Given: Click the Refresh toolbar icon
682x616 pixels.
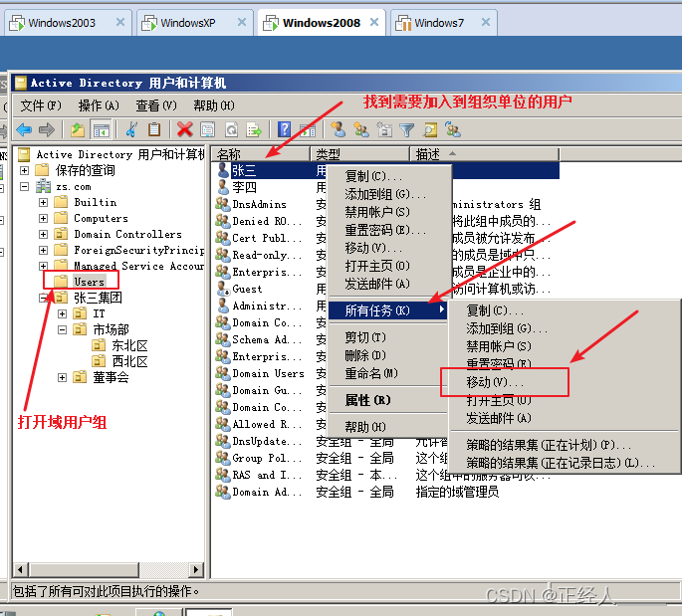Looking at the screenshot, I should (231, 129).
